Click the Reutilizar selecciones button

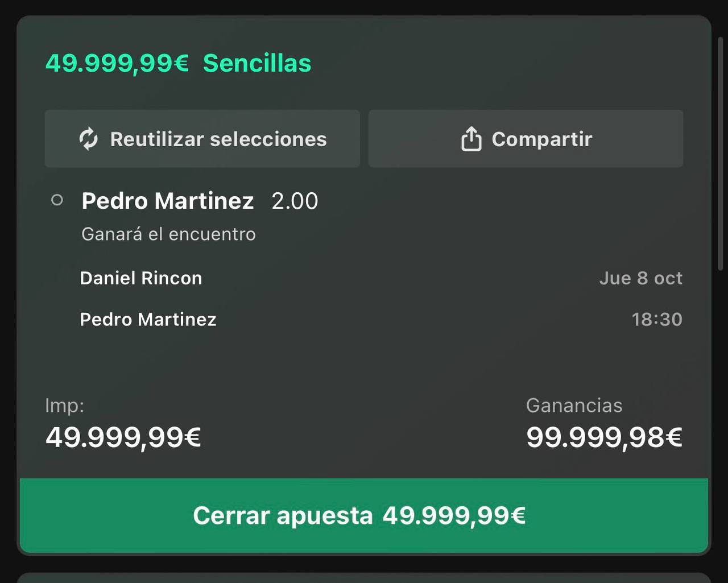202,139
